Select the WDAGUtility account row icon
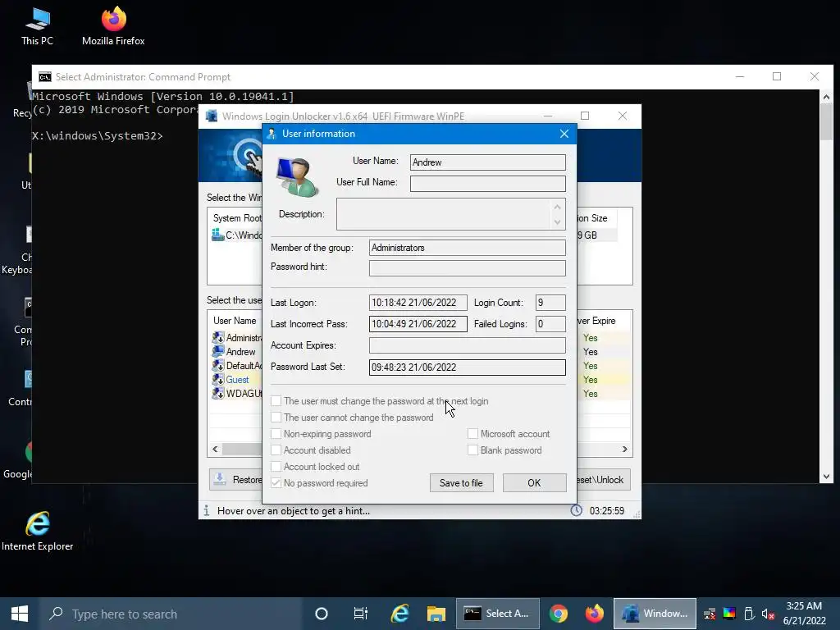The image size is (840, 630). pos(218,393)
